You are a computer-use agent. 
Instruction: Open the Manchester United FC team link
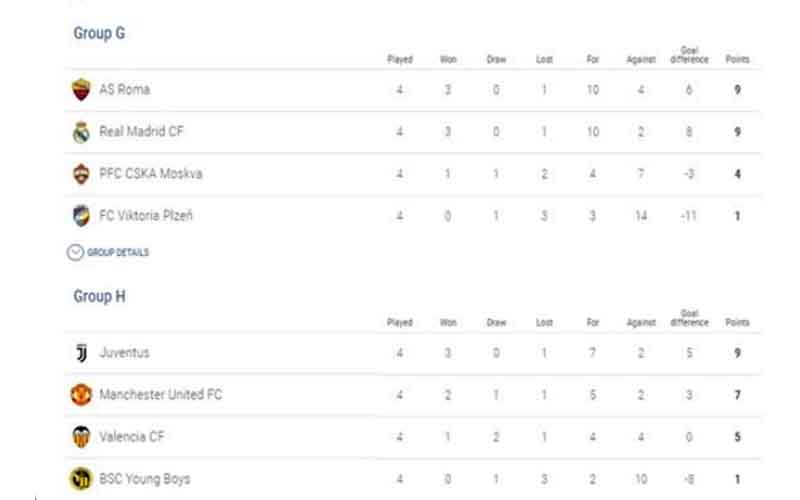tap(160, 395)
